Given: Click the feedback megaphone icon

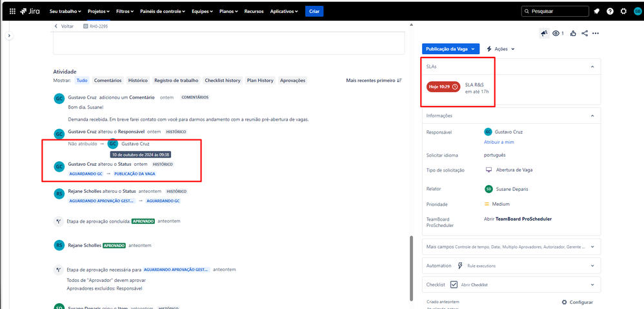Looking at the screenshot, I should tap(545, 34).
